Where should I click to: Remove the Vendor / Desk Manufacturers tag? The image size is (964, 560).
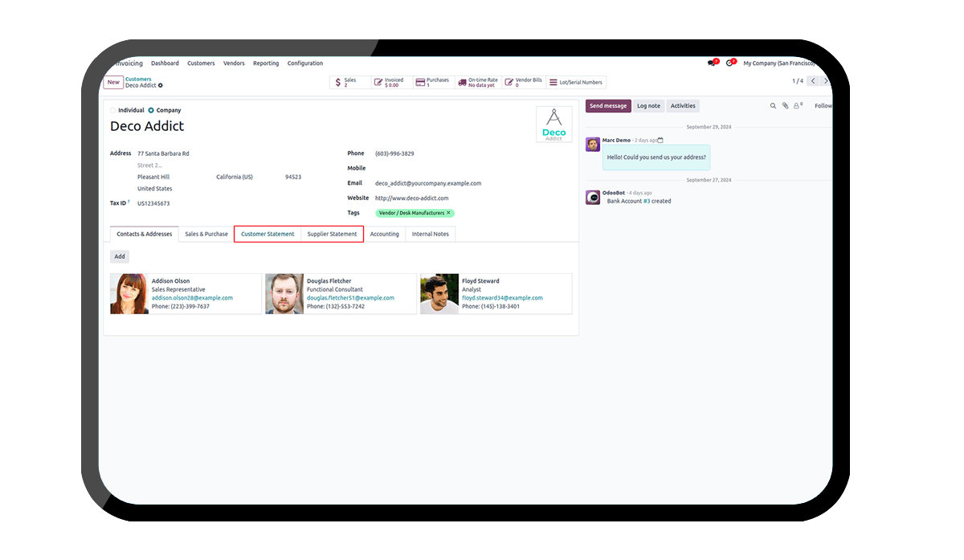[x=449, y=213]
